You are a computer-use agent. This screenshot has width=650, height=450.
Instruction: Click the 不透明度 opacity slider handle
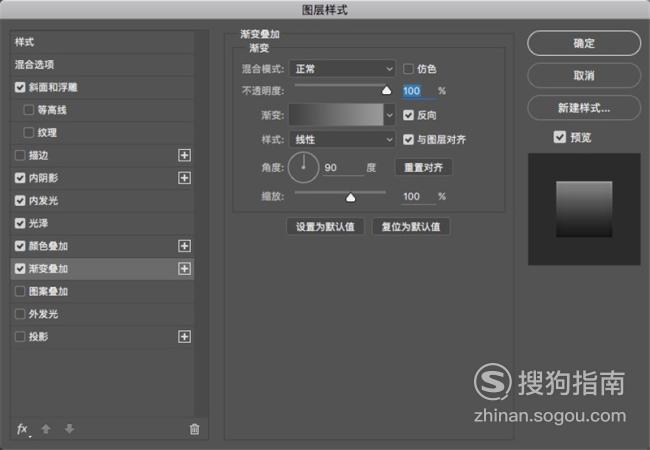[386, 90]
